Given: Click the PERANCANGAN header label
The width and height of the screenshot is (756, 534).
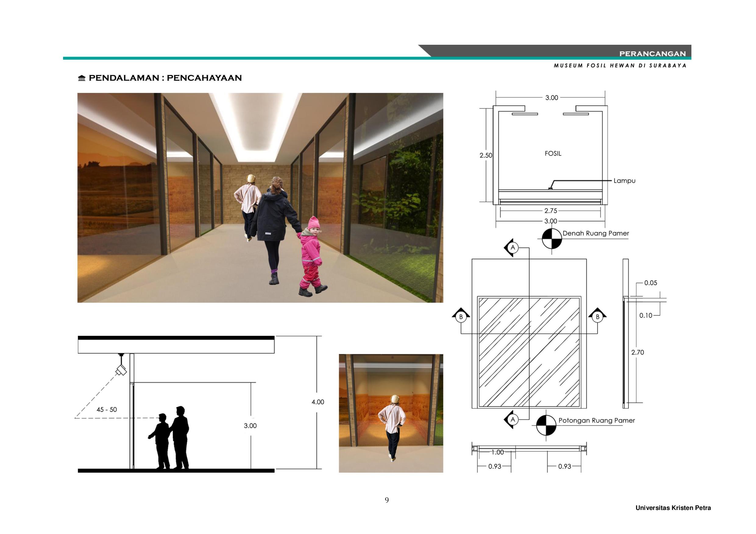Looking at the screenshot, I should click(652, 54).
